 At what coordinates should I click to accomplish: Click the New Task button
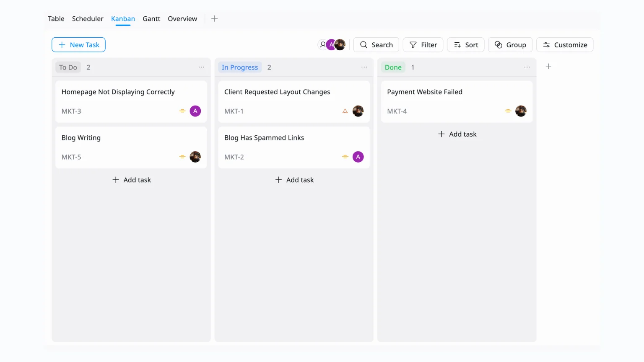78,45
